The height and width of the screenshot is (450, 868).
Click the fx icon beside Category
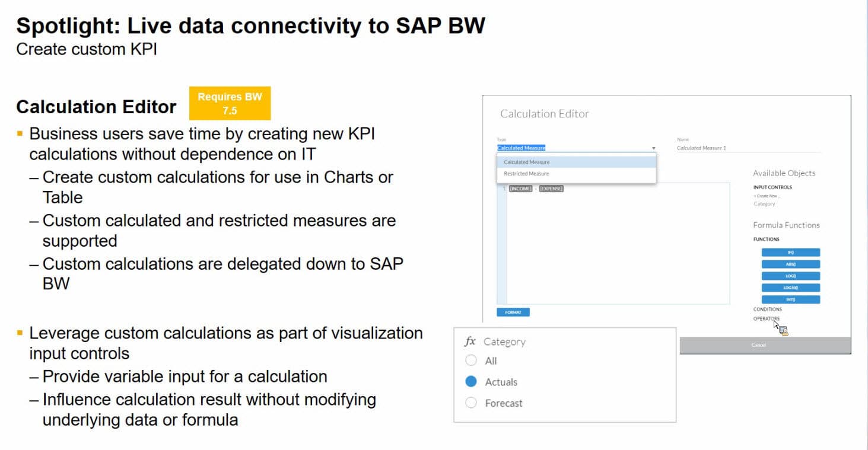pyautogui.click(x=469, y=342)
